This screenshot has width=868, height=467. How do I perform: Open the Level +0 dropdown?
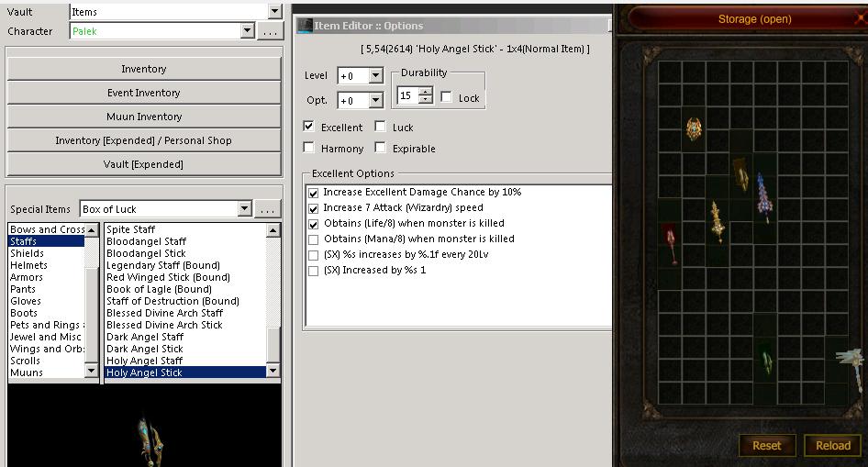(x=376, y=75)
